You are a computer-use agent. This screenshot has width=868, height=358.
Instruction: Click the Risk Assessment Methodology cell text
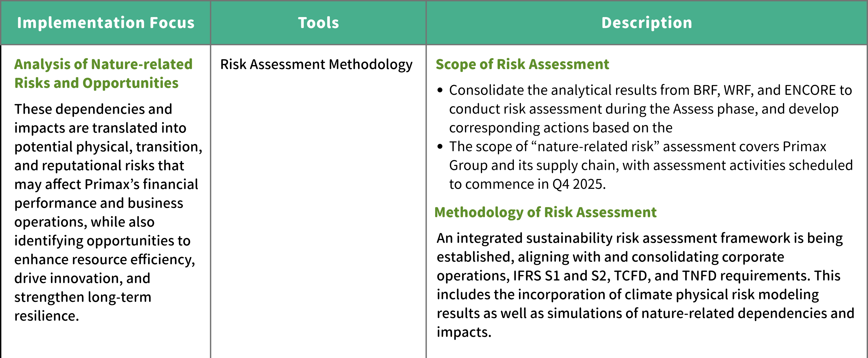click(x=316, y=65)
